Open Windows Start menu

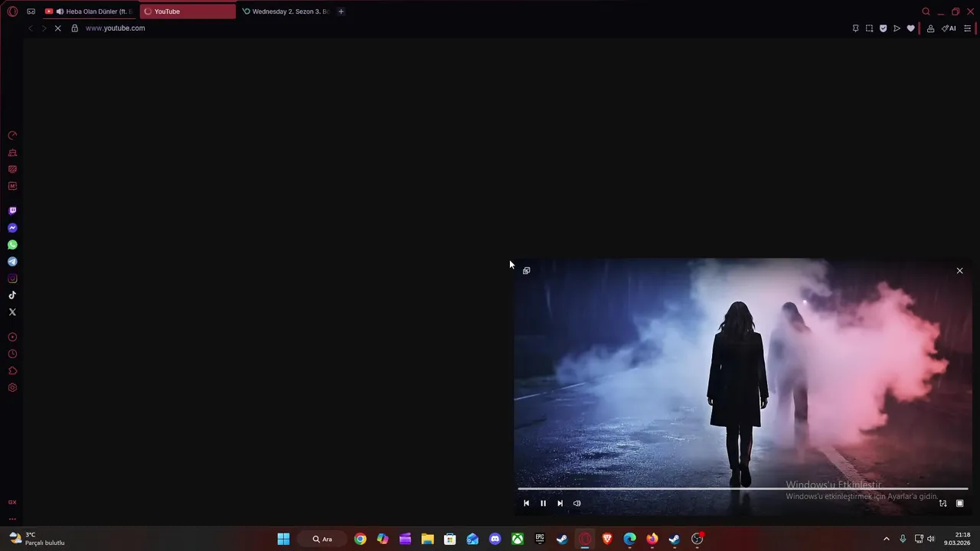click(x=283, y=539)
